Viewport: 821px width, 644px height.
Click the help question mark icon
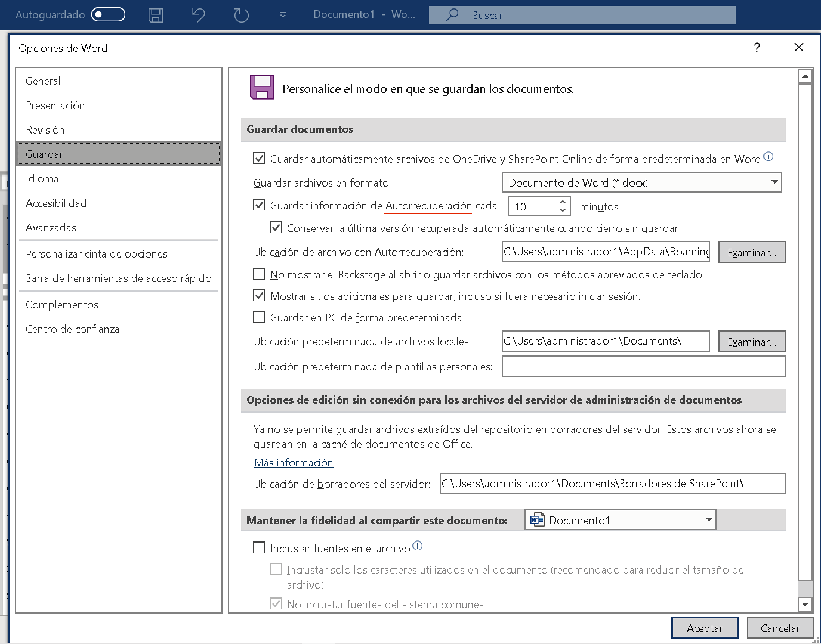[x=757, y=48]
